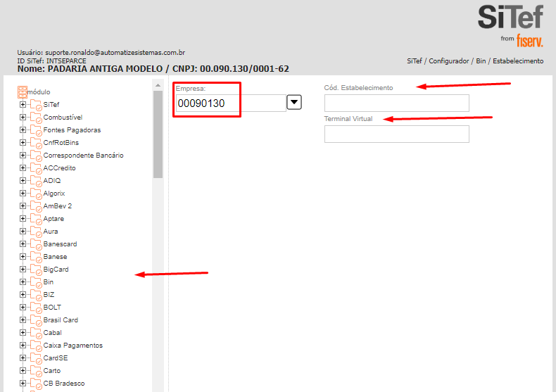Open SiTef in the breadcrumb
The image size is (556, 392).
[x=415, y=61]
